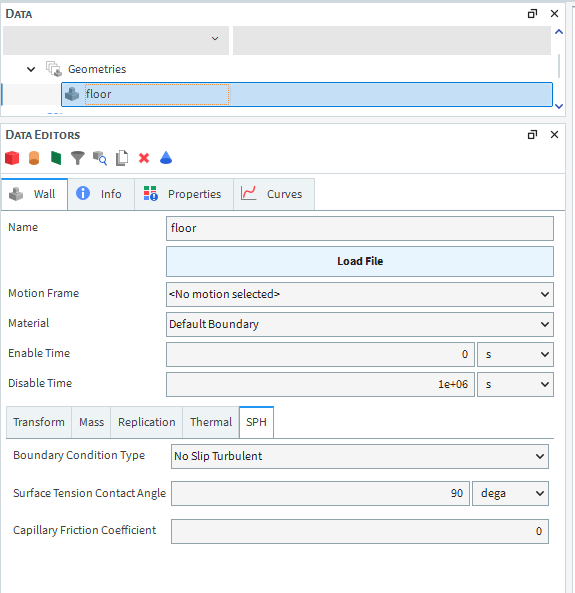Close the Data Editors panel

click(555, 135)
